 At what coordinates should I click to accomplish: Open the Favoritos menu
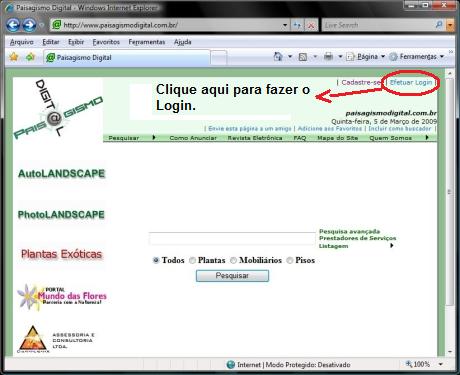[x=106, y=42]
